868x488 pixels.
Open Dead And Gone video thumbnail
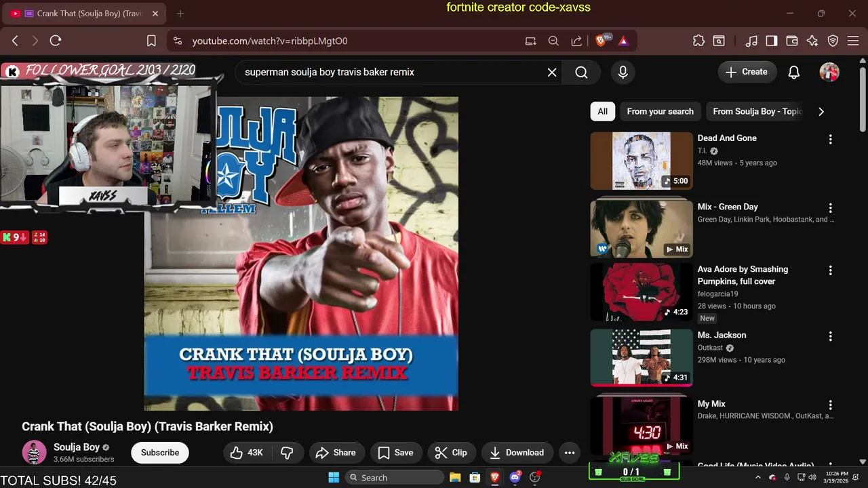point(642,161)
